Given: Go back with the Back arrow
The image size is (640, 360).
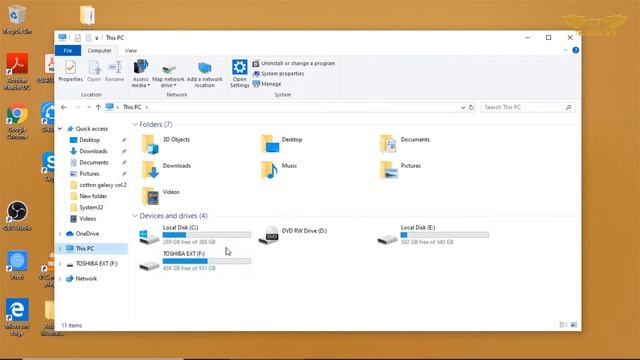Looking at the screenshot, I should click(64, 107).
